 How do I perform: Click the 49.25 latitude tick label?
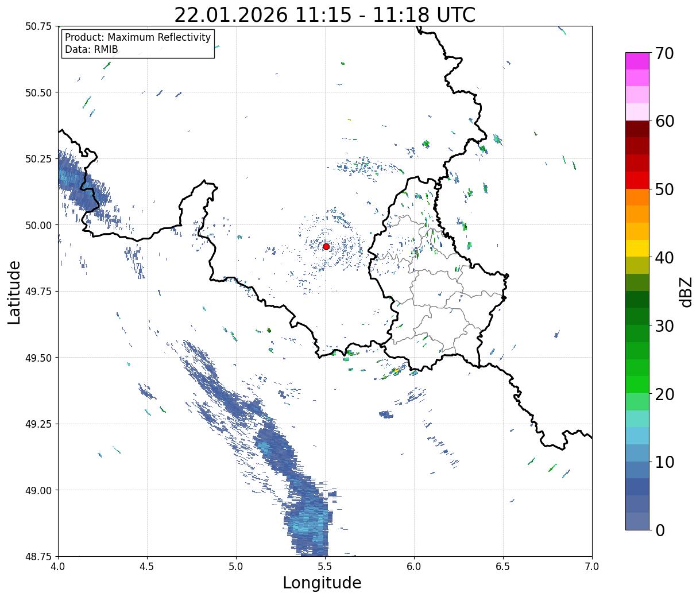click(38, 424)
